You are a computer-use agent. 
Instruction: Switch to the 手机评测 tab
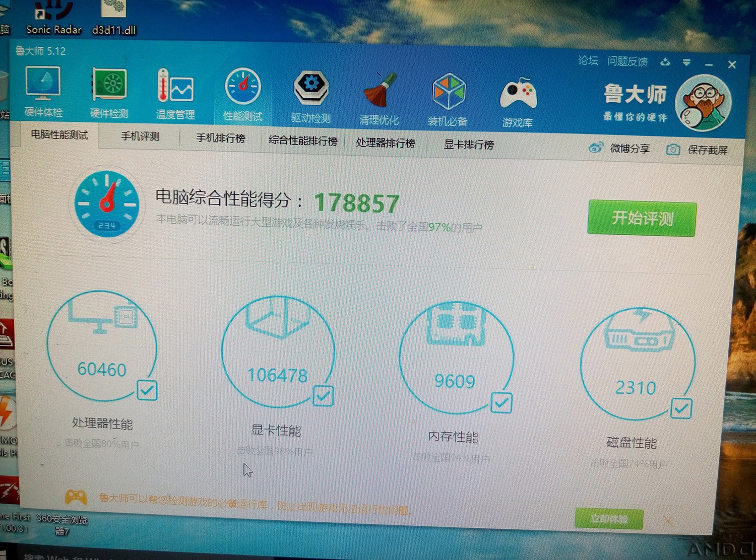(140, 136)
